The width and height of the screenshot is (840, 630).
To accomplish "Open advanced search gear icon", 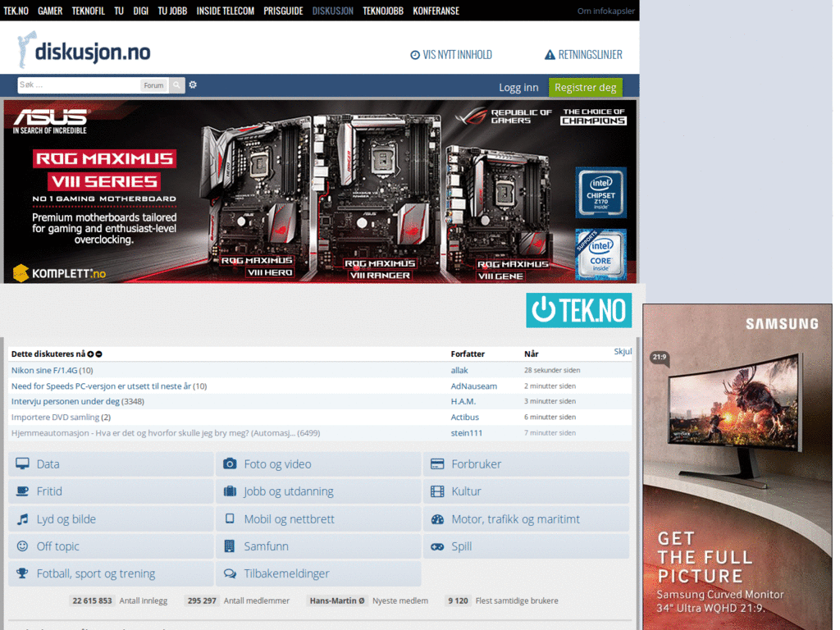I will click(193, 84).
